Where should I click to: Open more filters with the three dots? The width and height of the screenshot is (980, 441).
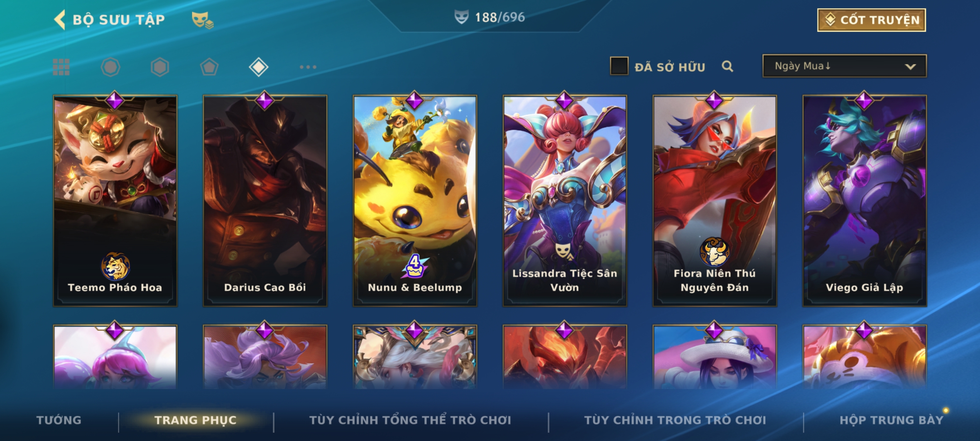click(x=308, y=67)
